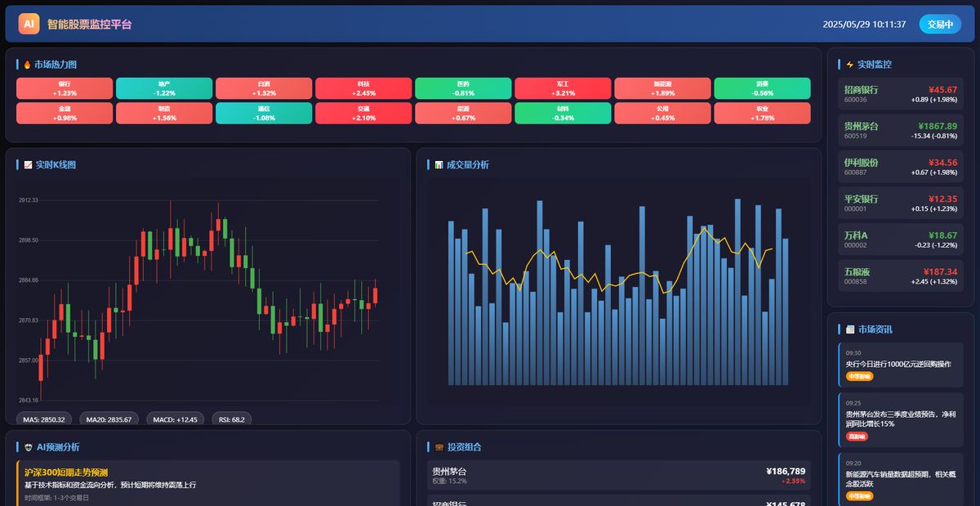Toggle the MA5 indicator chip
Viewport: 980px width, 506px height.
coord(42,418)
